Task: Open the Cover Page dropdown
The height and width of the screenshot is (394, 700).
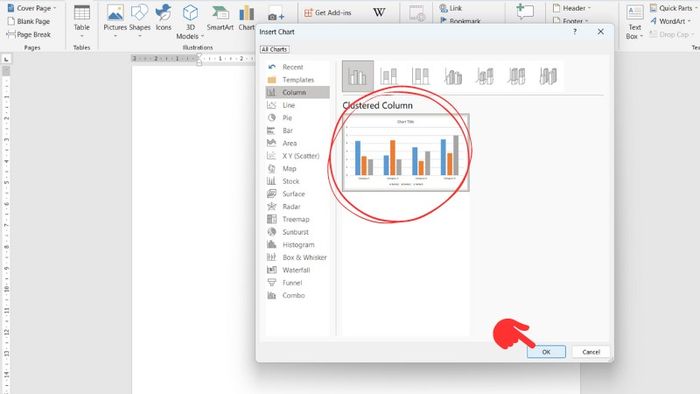Action: (32, 8)
